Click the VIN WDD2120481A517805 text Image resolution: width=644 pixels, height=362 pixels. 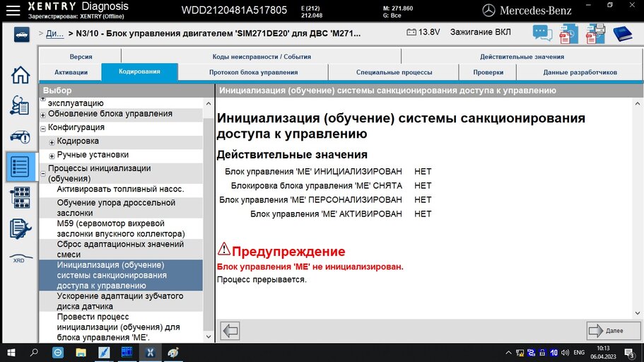point(234,10)
